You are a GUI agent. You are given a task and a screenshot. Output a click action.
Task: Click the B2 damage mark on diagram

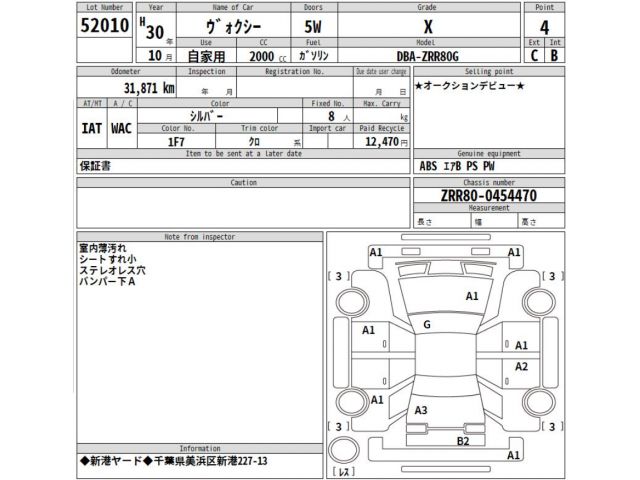coord(463,441)
